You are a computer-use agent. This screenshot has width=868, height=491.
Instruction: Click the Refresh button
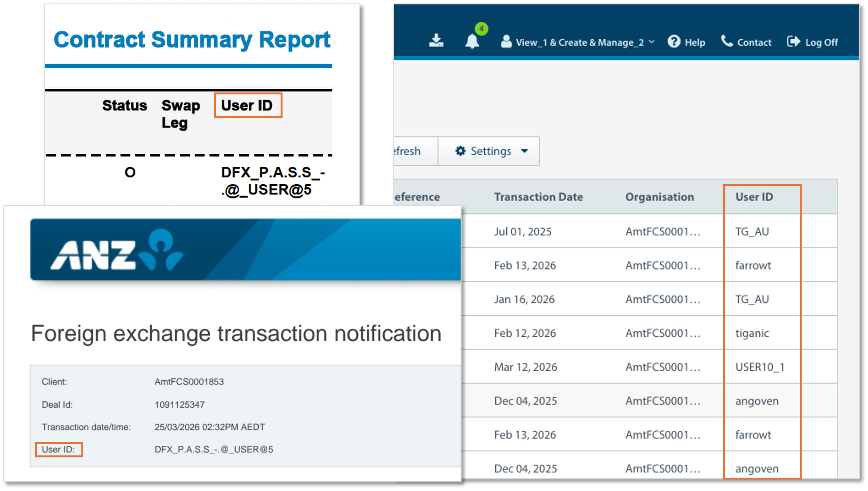point(416,151)
